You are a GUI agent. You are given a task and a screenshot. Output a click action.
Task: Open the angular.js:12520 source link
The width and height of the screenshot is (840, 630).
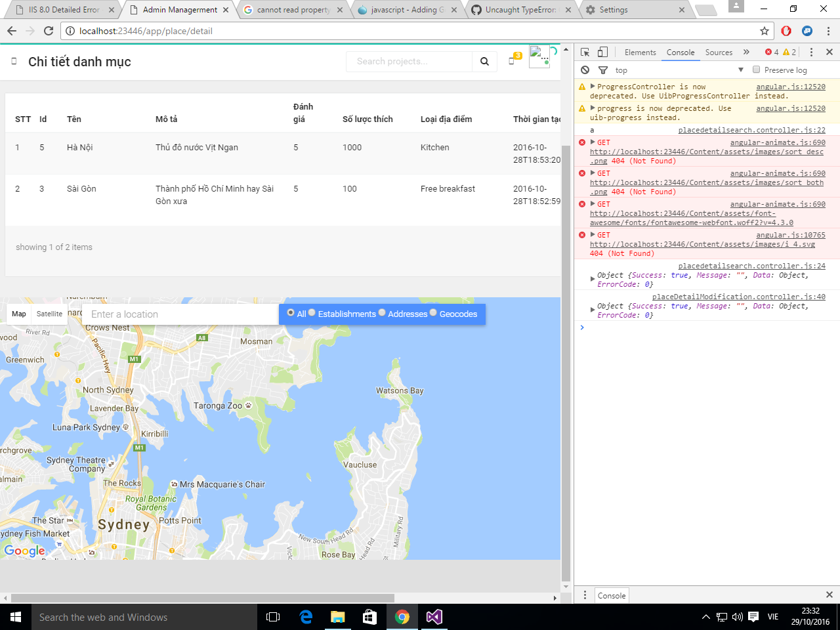(791, 86)
